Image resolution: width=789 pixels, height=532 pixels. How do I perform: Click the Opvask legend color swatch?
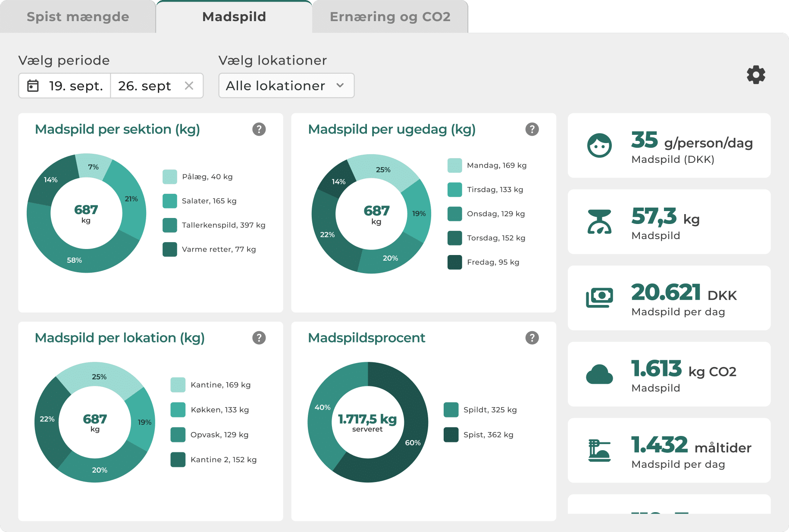click(178, 435)
